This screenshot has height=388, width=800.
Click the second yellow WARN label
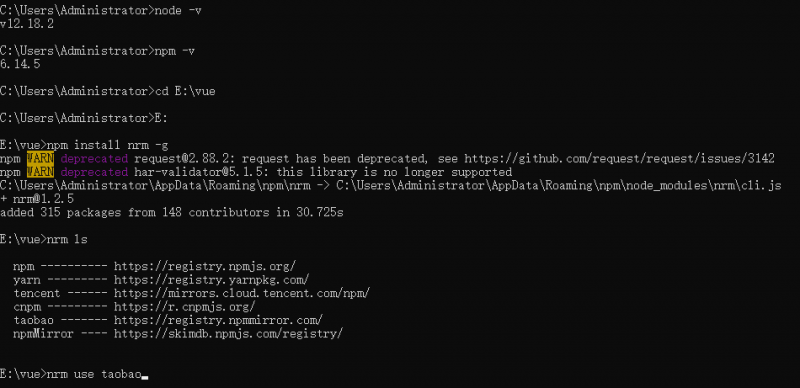point(40,172)
